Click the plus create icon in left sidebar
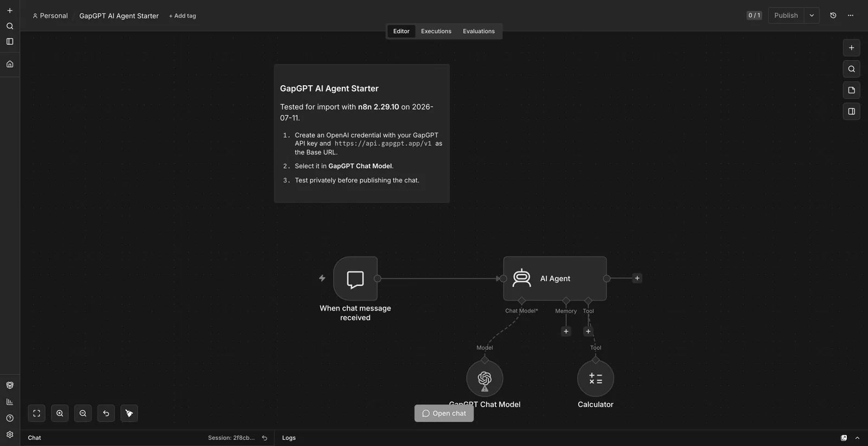Image resolution: width=868 pixels, height=446 pixels. pyautogui.click(x=10, y=10)
